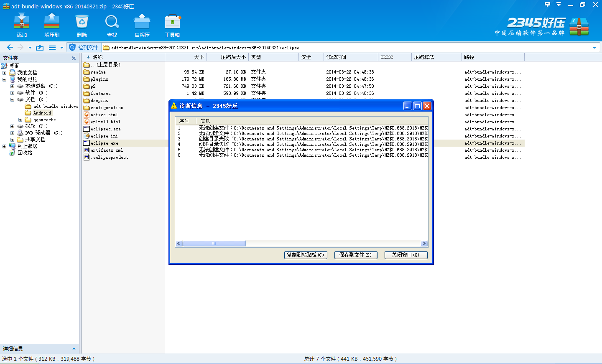Click 关闭窗口 (X) button
The height and width of the screenshot is (364, 602).
coord(406,255)
